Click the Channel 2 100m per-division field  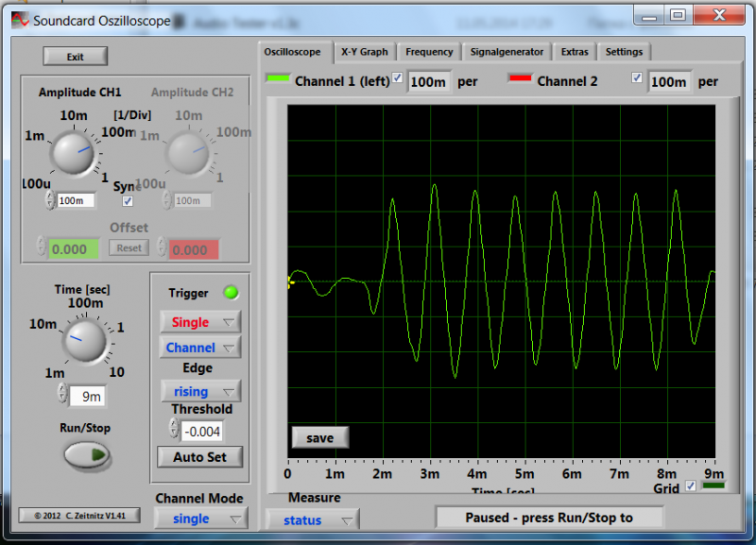(669, 81)
